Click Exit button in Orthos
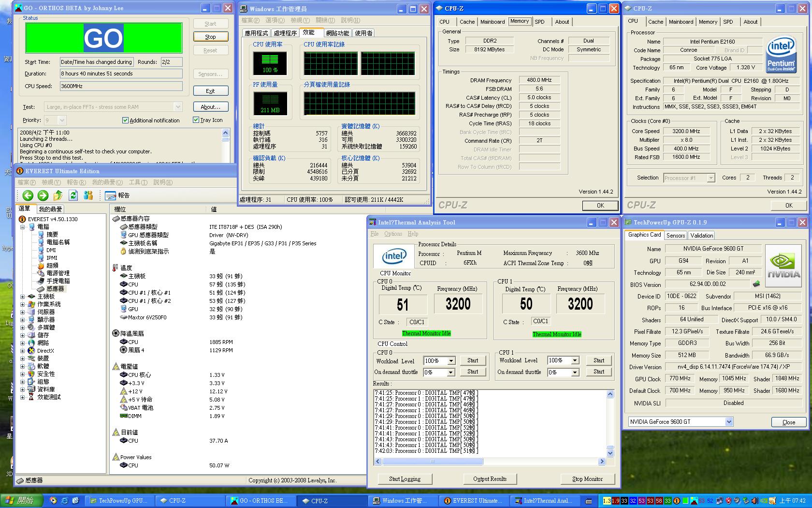The image size is (812, 508). point(210,91)
